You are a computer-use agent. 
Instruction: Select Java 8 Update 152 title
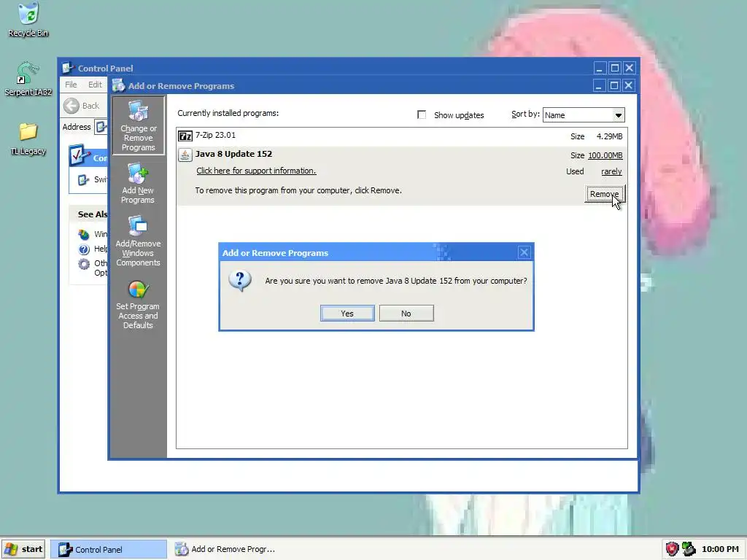(233, 154)
